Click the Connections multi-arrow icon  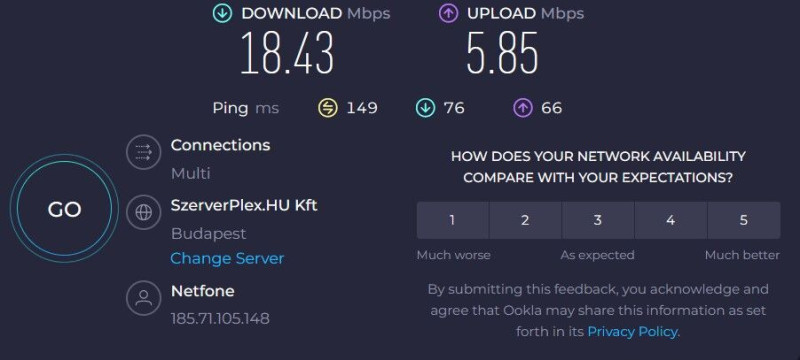143,152
